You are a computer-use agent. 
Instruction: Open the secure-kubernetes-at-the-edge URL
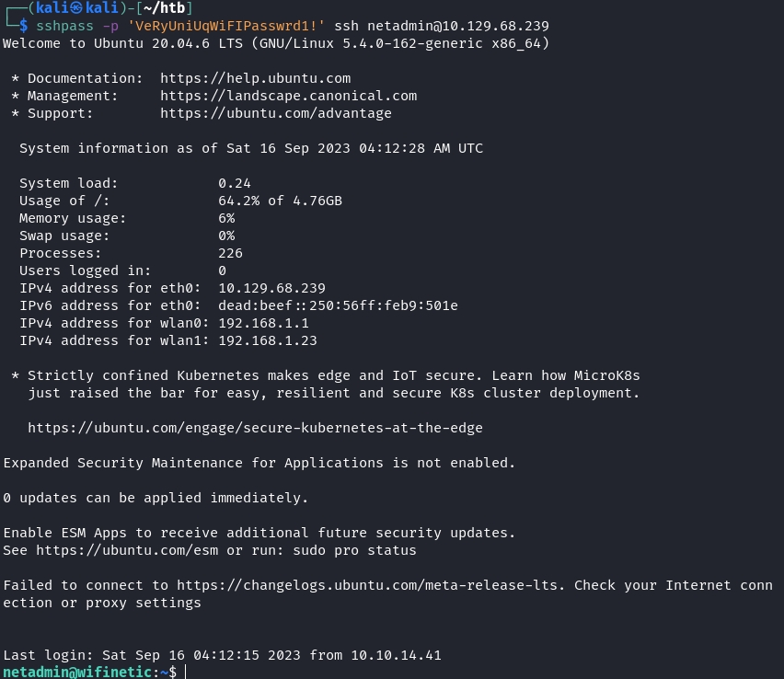(x=255, y=428)
